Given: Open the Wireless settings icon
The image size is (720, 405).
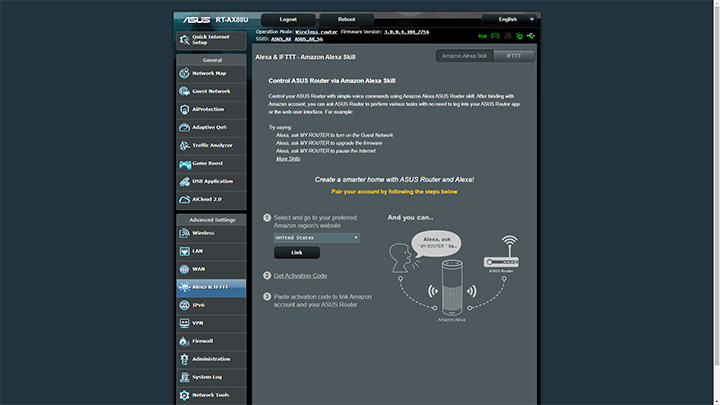Looking at the screenshot, I should click(185, 233).
